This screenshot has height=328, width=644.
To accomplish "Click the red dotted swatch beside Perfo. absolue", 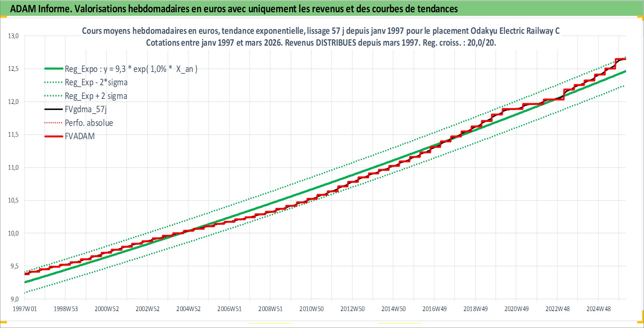I will [x=54, y=123].
